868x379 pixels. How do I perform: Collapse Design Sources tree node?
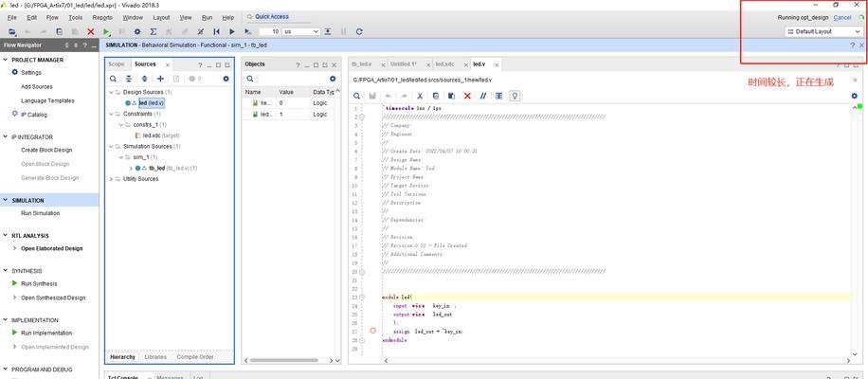(111, 93)
